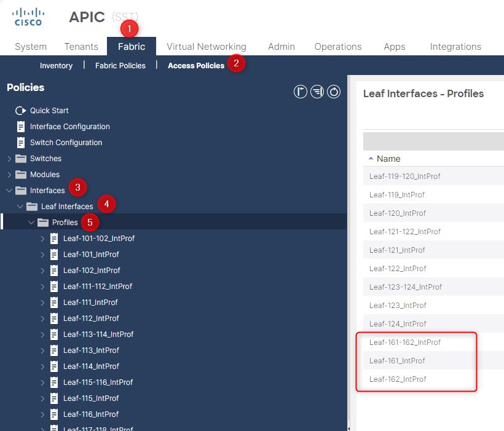Viewport: 504px width, 431px height.
Task: Click the Quick Start arrow icon
Action: 20,111
